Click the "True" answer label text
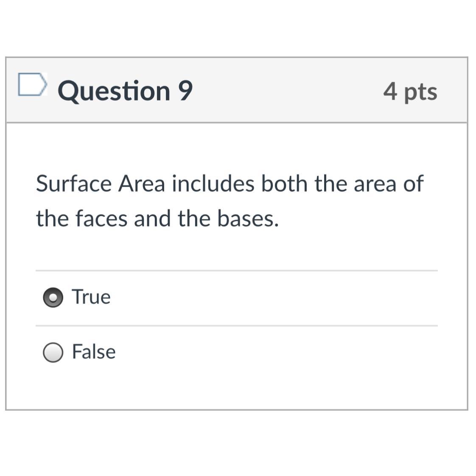 pyautogui.click(x=91, y=297)
